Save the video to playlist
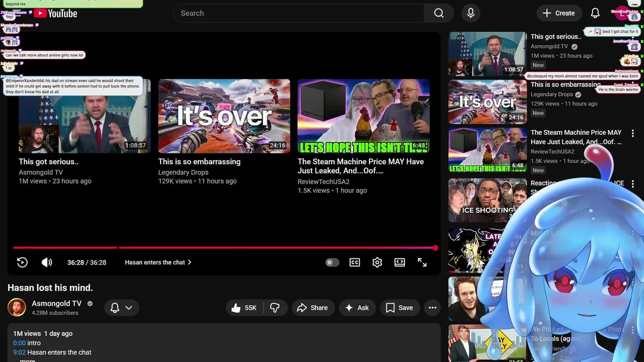 (400, 308)
